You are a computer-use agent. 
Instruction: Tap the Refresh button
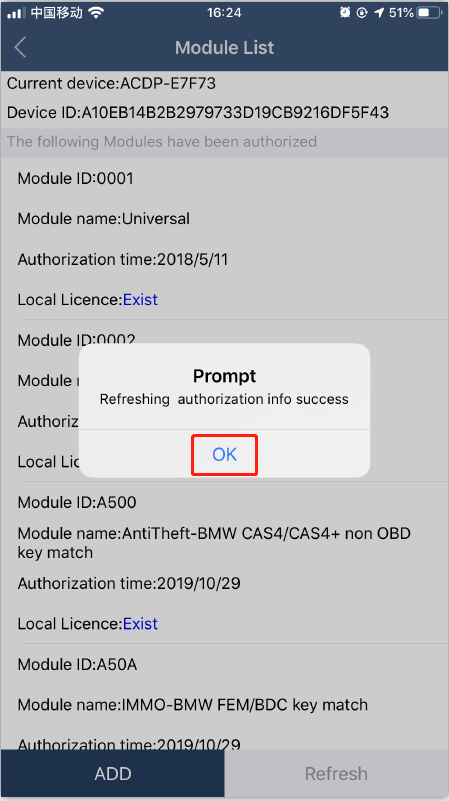(336, 773)
